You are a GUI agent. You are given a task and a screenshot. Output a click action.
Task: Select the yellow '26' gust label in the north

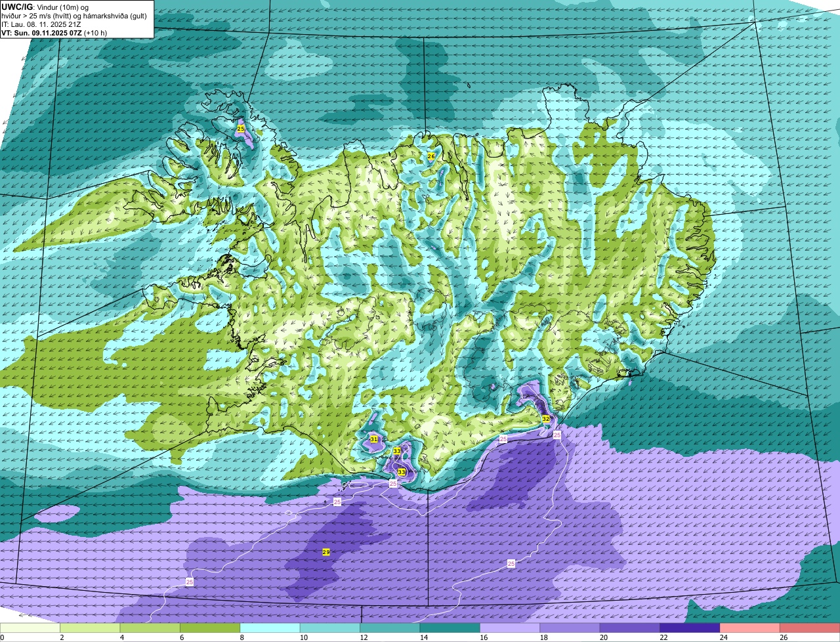click(x=431, y=156)
